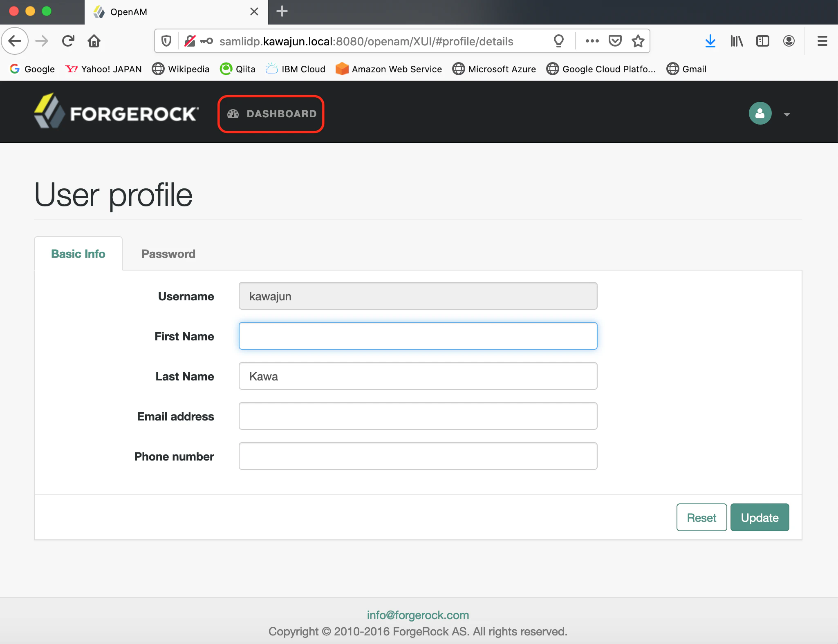This screenshot has height=644, width=838.
Task: Click the Reset button
Action: click(x=701, y=517)
